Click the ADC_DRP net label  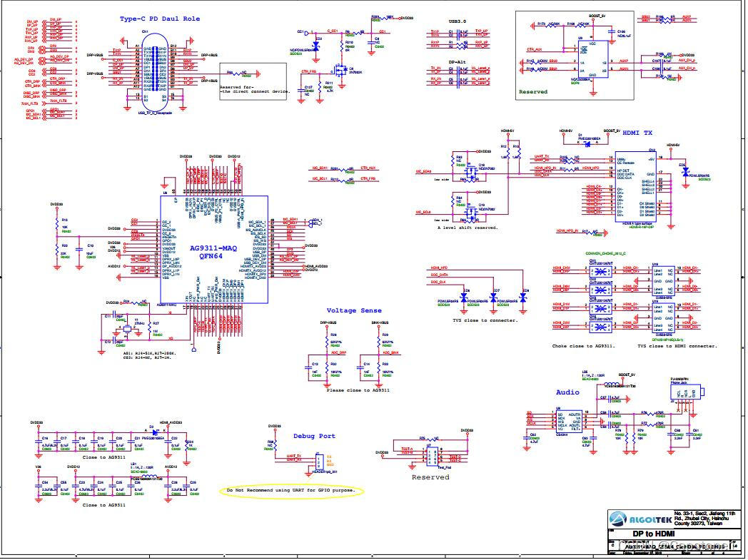[x=338, y=352]
